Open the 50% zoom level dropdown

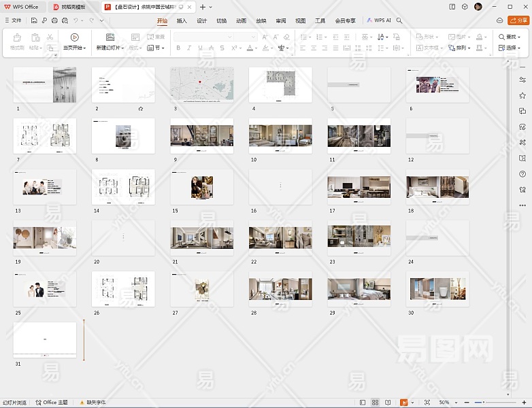coord(446,403)
